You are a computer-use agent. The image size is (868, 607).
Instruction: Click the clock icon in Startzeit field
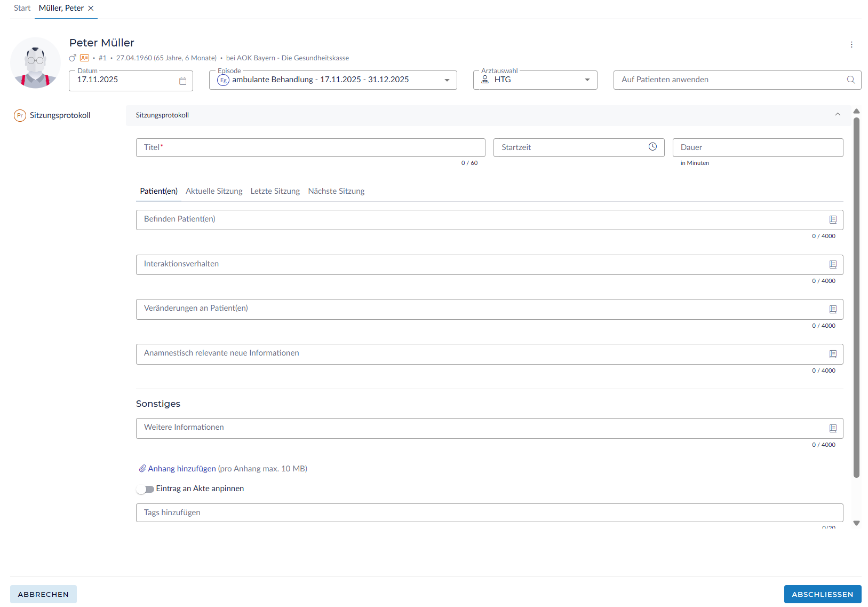[652, 147]
